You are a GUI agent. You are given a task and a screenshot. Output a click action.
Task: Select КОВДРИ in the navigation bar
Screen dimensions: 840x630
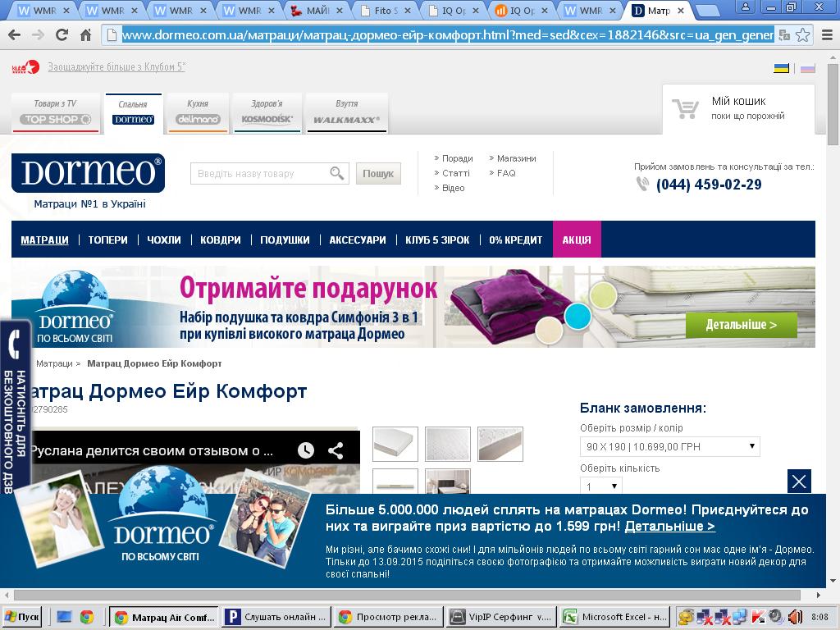click(x=220, y=240)
